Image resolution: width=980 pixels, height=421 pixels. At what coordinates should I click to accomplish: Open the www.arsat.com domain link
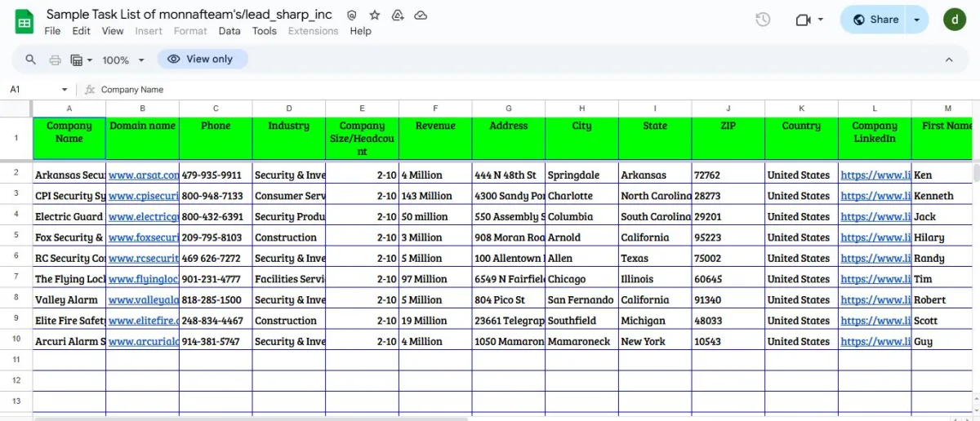144,175
